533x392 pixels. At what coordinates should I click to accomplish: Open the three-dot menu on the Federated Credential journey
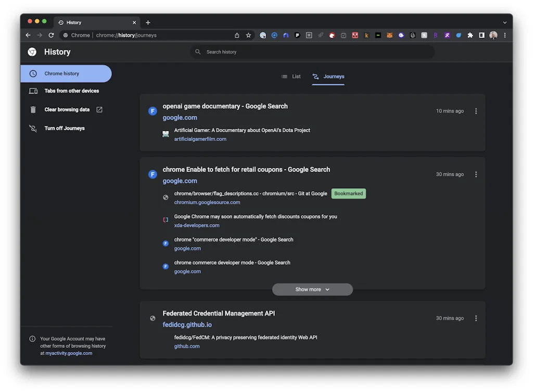click(x=476, y=318)
